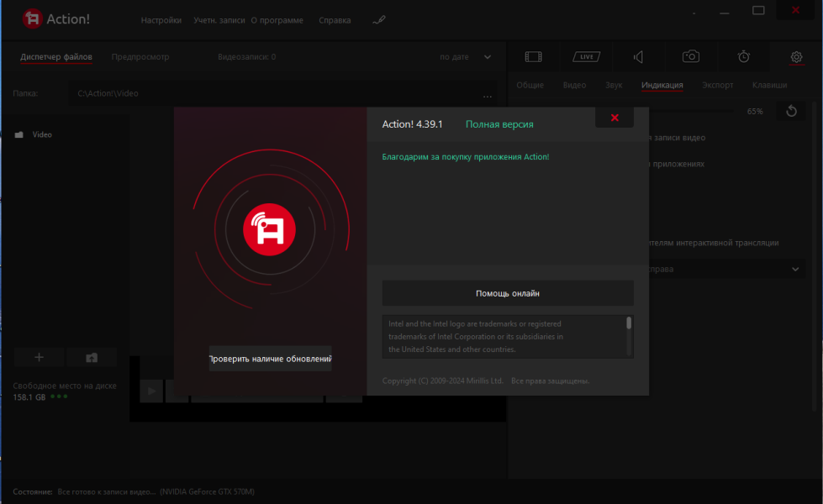This screenshot has height=504, width=823.
Task: Click the license text scrollbar thumb
Action: (x=629, y=323)
